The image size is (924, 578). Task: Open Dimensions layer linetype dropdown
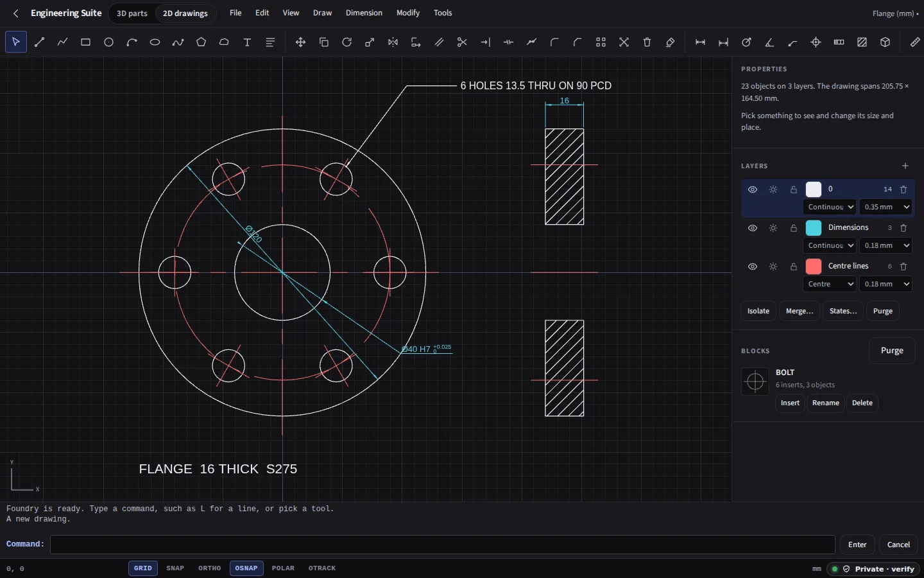tap(830, 245)
